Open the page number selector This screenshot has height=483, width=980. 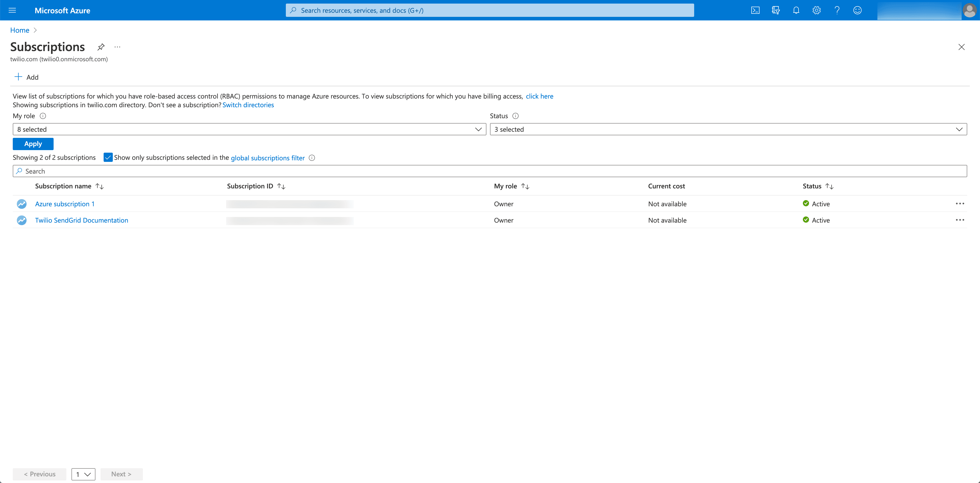click(83, 474)
